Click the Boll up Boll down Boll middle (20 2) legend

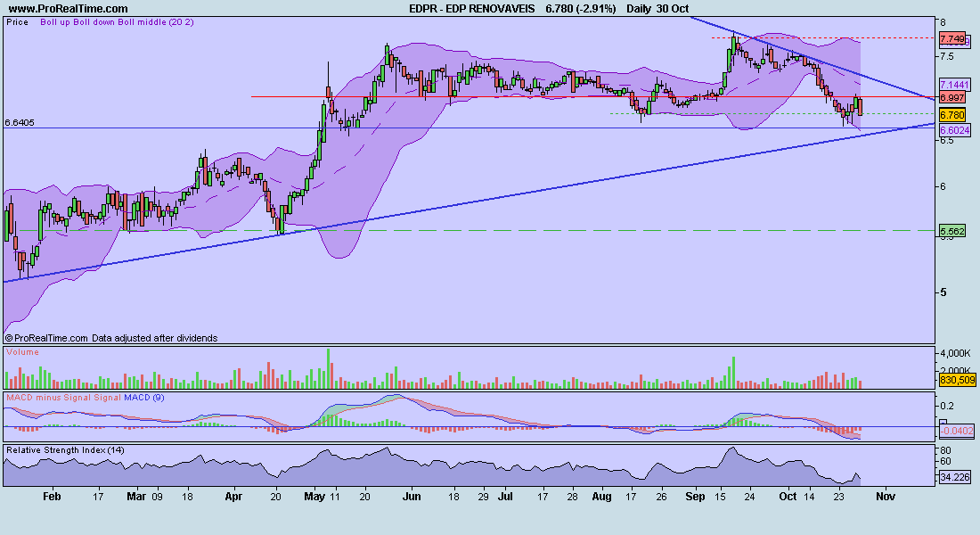pos(117,22)
